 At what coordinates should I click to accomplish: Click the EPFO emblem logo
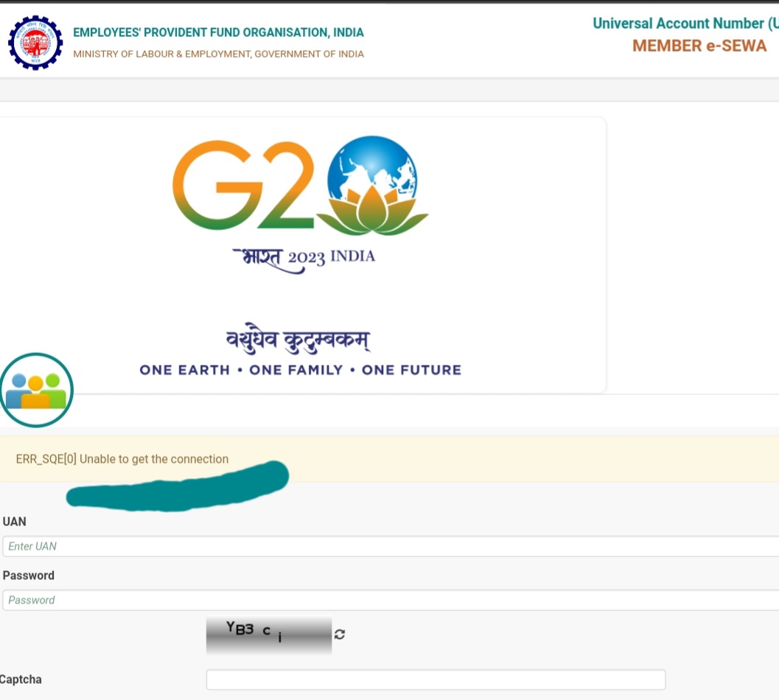[35, 43]
